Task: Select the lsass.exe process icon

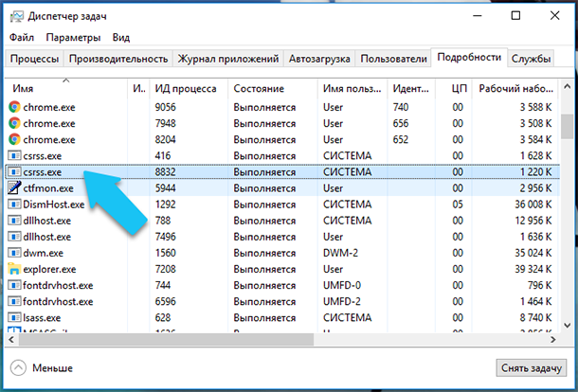Action: [x=14, y=318]
